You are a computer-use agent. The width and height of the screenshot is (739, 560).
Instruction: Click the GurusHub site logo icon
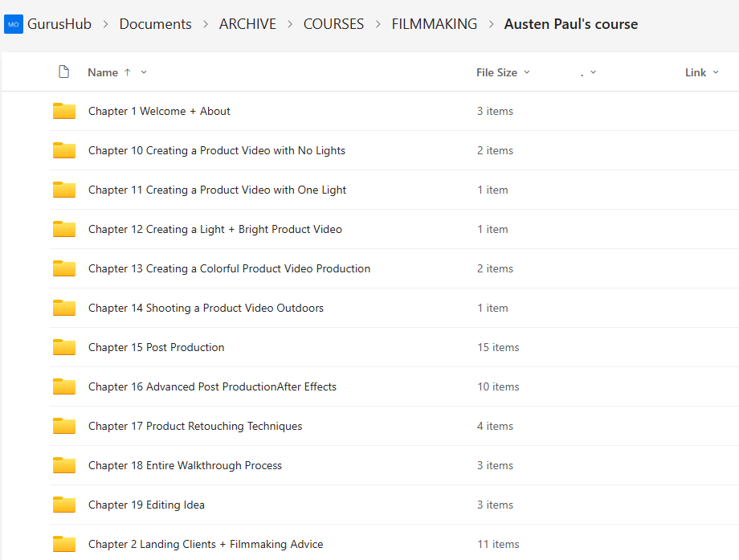pos(14,24)
